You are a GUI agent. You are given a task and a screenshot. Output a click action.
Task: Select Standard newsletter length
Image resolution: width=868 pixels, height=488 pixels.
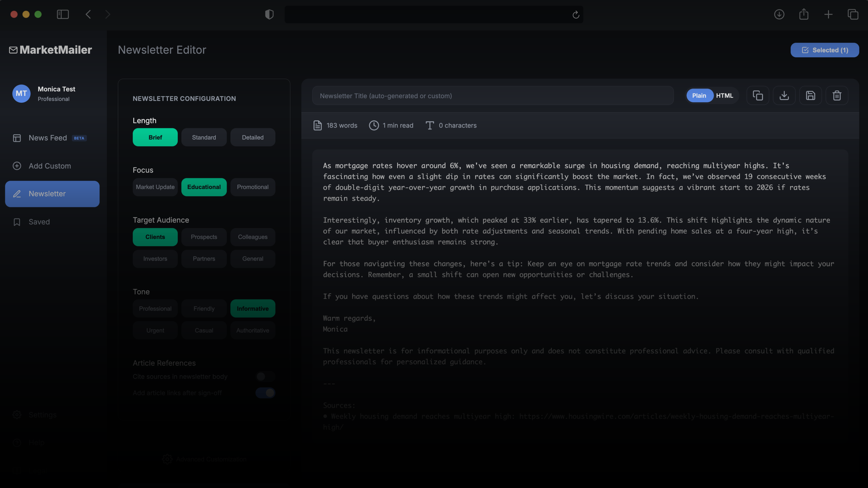(x=203, y=137)
